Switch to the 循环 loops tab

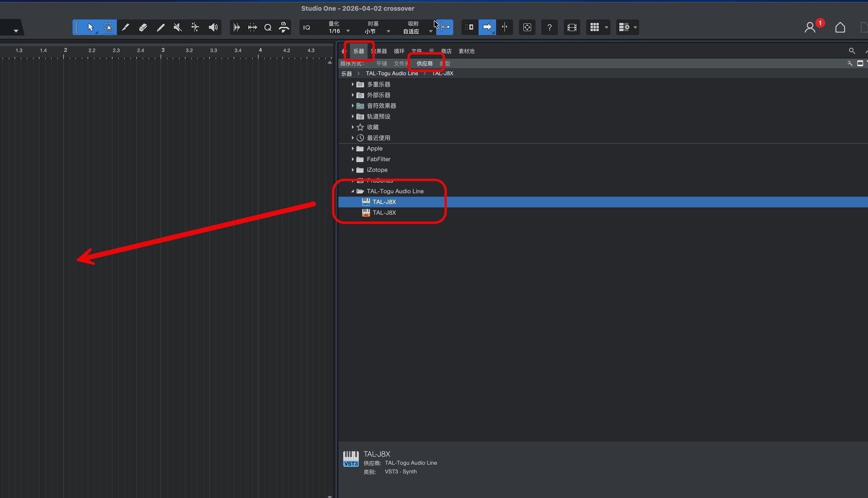399,51
